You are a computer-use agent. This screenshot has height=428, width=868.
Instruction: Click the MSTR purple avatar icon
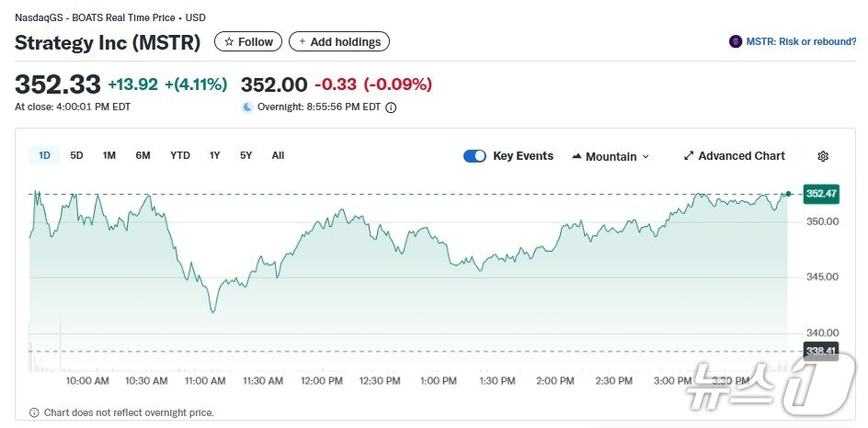pyautogui.click(x=736, y=41)
